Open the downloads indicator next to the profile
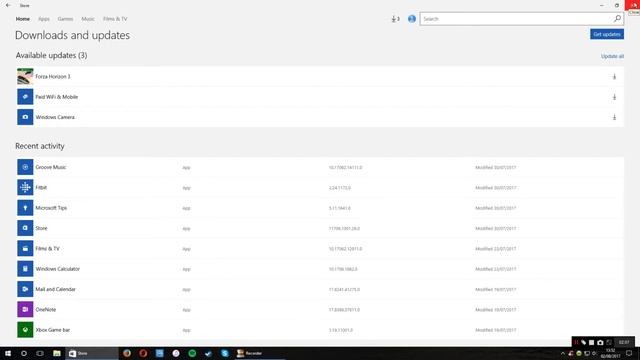 click(395, 19)
